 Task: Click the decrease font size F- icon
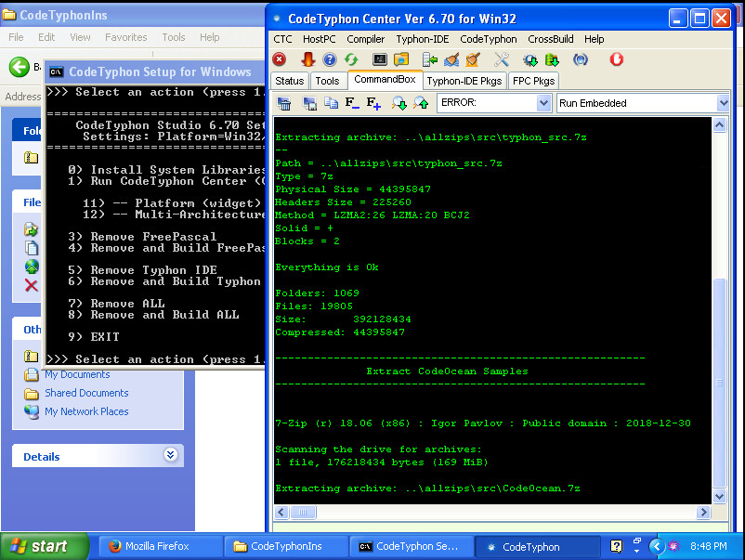pyautogui.click(x=352, y=103)
